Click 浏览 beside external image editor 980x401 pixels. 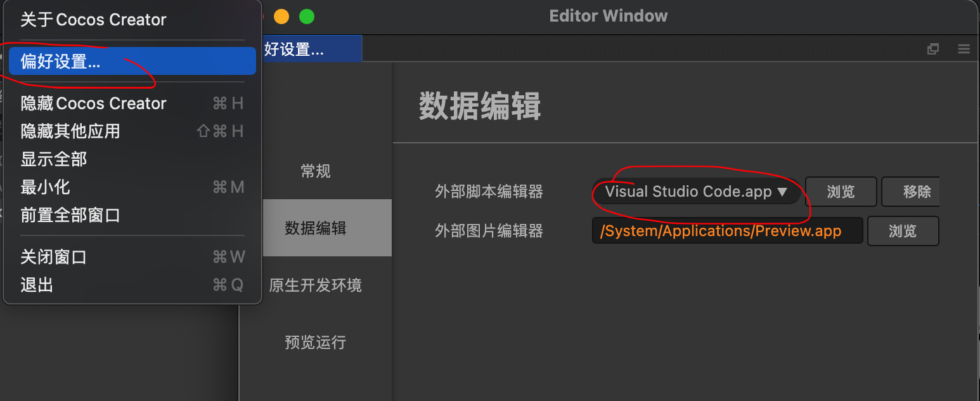pyautogui.click(x=903, y=231)
